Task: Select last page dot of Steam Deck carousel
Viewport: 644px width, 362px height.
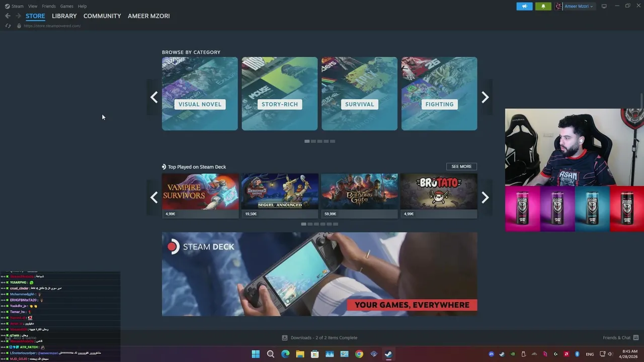Action: pyautogui.click(x=336, y=224)
